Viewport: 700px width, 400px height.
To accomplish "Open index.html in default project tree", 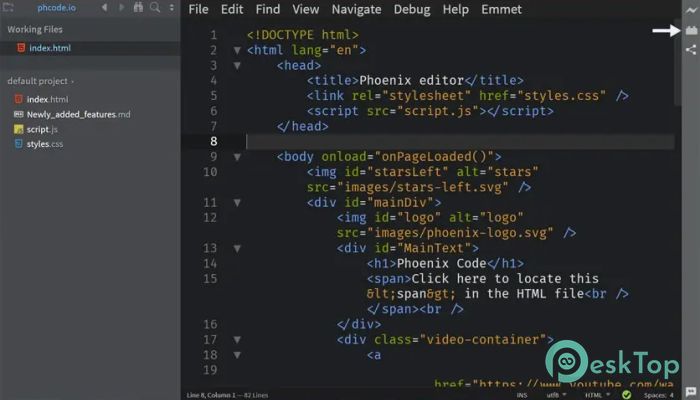I will click(47, 99).
